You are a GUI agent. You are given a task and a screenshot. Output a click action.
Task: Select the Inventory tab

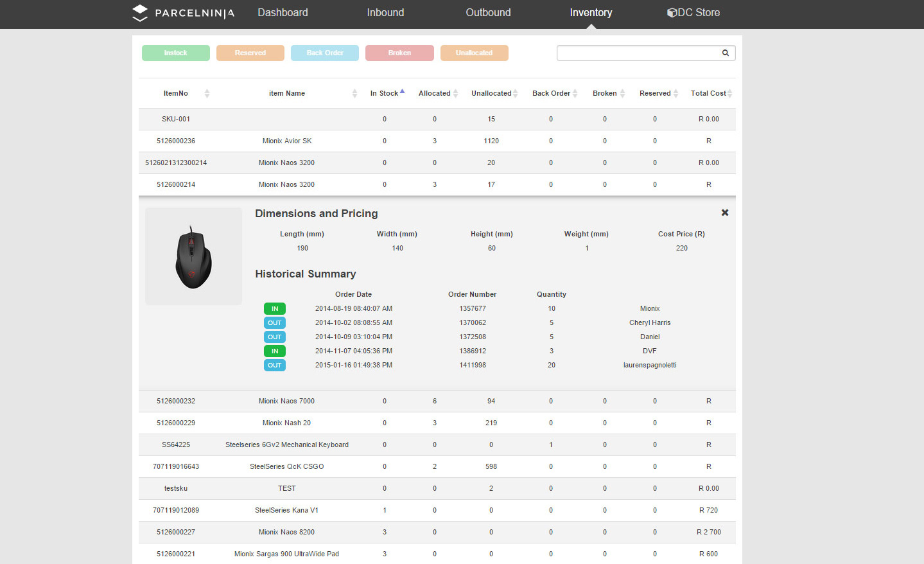point(591,12)
